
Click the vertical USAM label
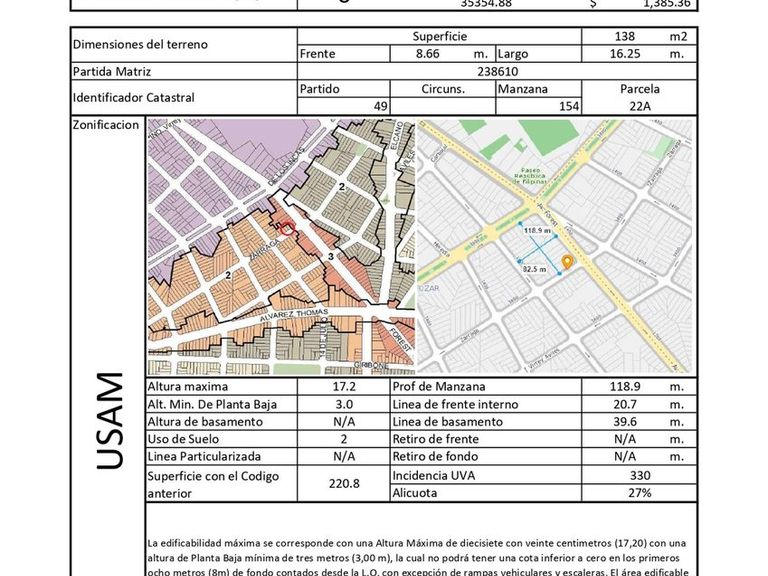[x=109, y=421]
